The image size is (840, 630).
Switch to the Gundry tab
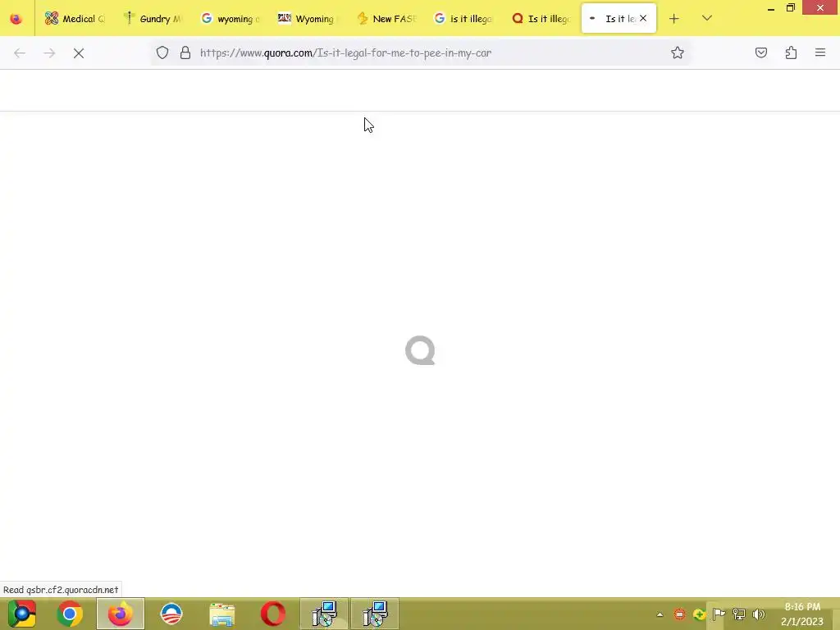tap(153, 19)
